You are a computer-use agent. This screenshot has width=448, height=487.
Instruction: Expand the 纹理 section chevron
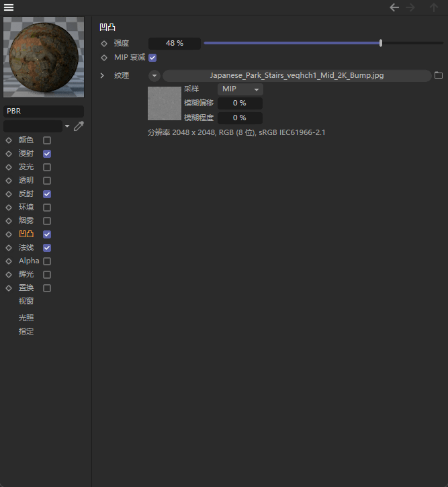[102, 75]
